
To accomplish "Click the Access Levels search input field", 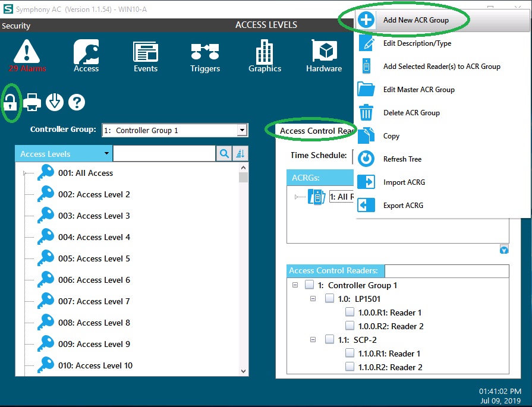I will (165, 154).
